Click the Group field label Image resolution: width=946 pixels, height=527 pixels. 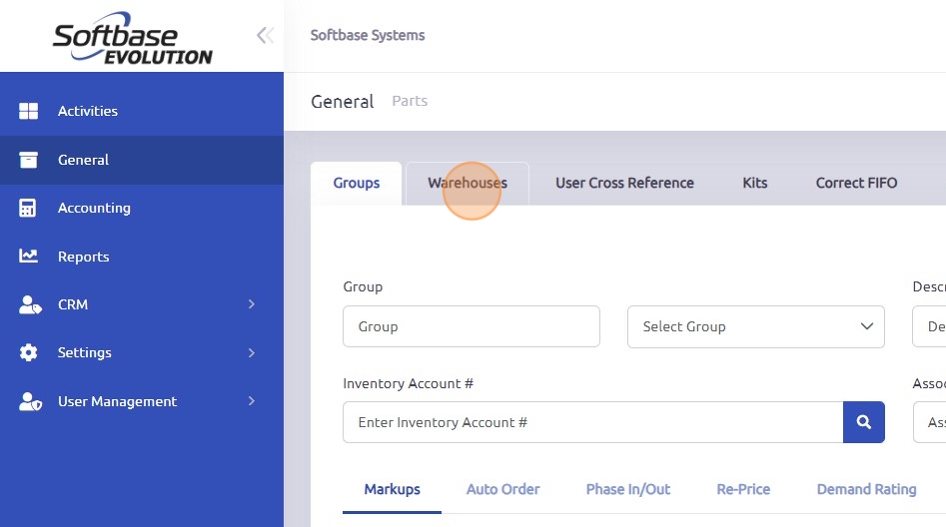363,287
